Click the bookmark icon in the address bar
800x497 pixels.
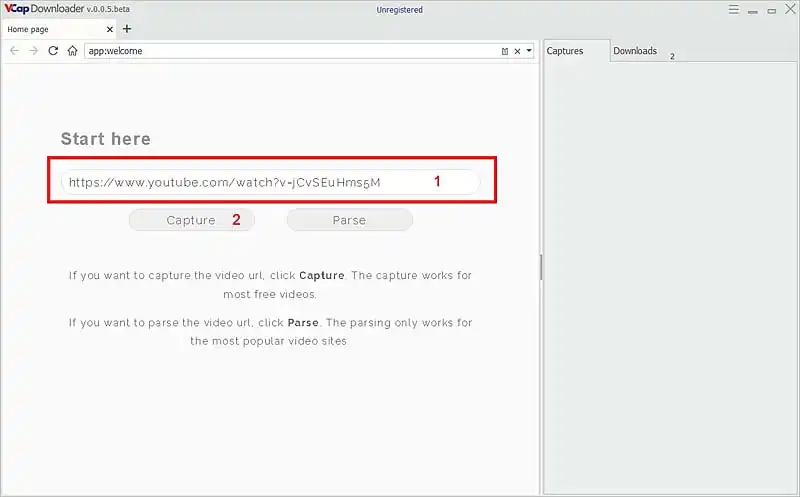coord(505,51)
